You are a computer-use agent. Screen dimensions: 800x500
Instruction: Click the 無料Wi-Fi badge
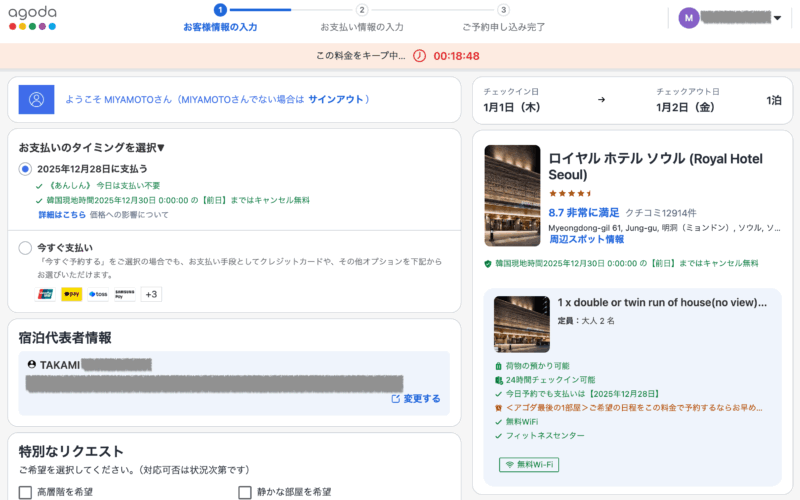pyautogui.click(x=529, y=465)
